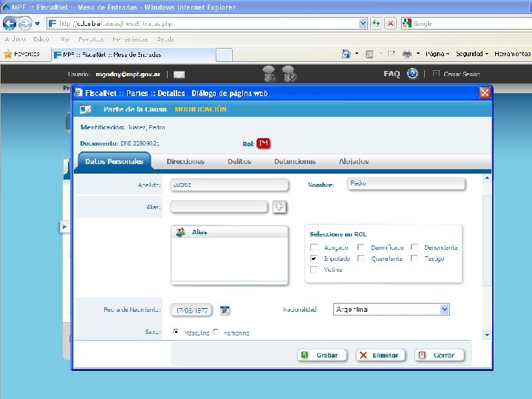Viewport: 532px width, 399px height.
Task: Check the Abogado role checkbox
Action: coord(314,248)
